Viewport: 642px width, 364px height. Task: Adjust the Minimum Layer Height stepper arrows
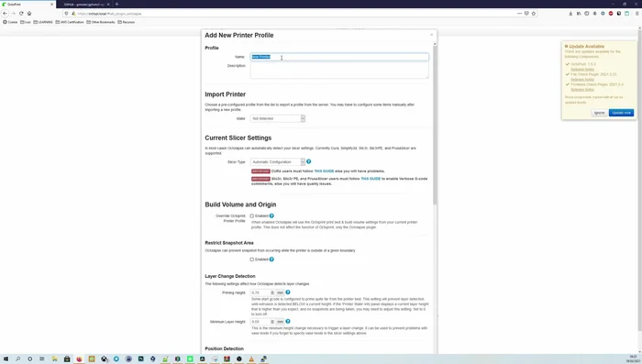(272, 322)
